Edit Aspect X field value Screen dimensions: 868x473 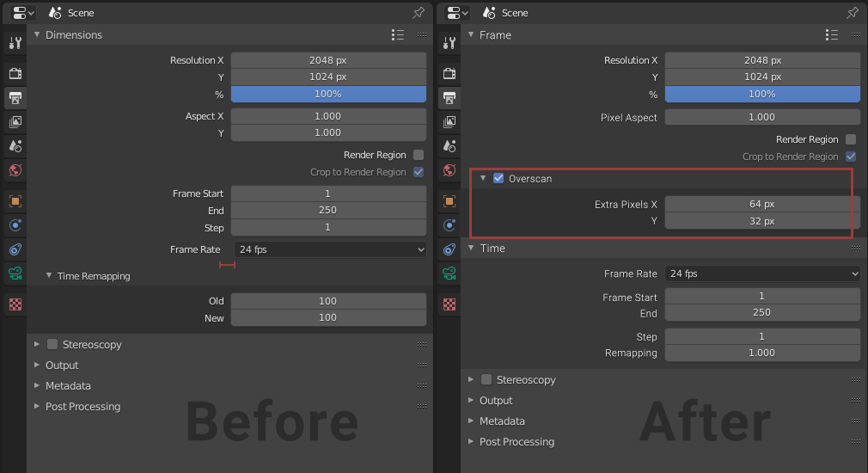tap(328, 116)
